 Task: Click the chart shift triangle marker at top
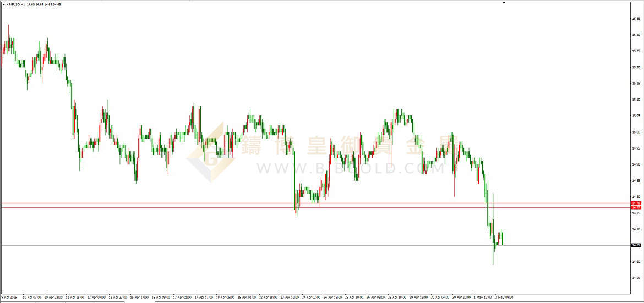[504, 3]
